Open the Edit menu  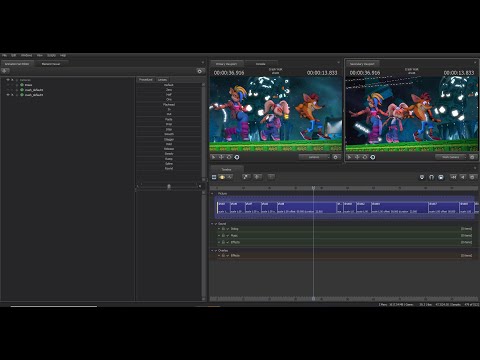coord(14,55)
